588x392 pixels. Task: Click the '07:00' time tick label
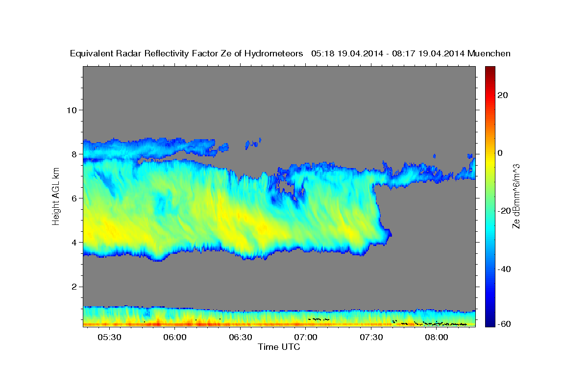pyautogui.click(x=306, y=338)
